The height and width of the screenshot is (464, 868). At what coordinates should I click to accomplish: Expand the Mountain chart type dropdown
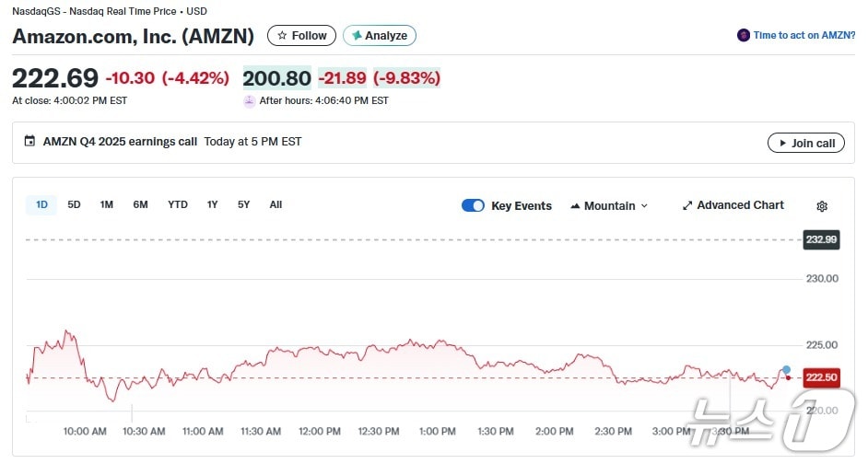pos(644,206)
